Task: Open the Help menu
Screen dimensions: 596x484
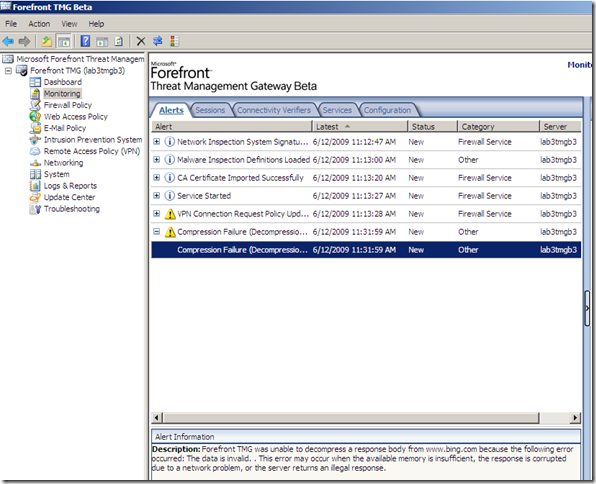Action: click(x=96, y=24)
